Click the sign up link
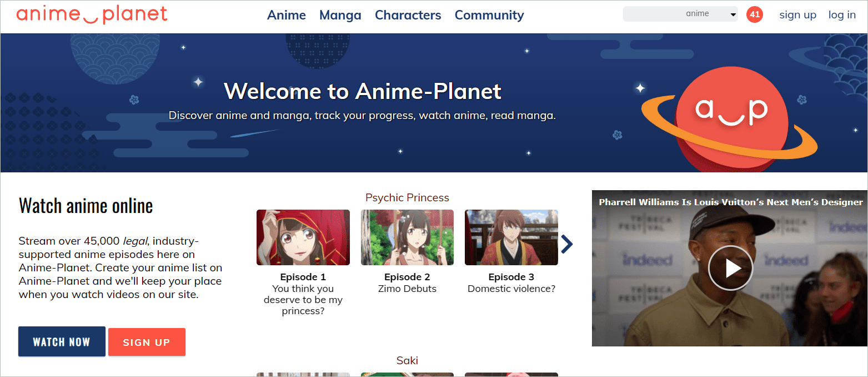Viewport: 868px width, 377px height. 797,15
